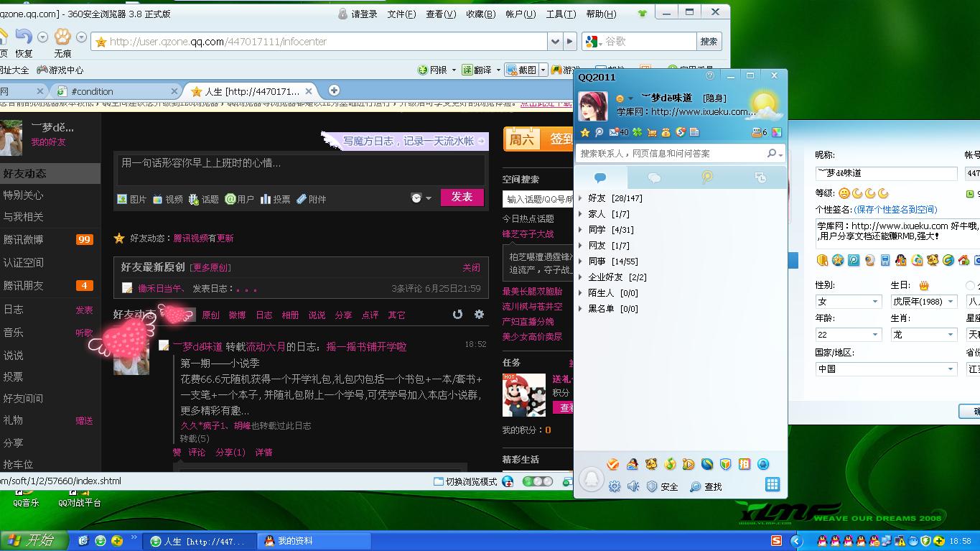Click 签到 sign-in button
The image size is (980, 551).
tap(561, 139)
